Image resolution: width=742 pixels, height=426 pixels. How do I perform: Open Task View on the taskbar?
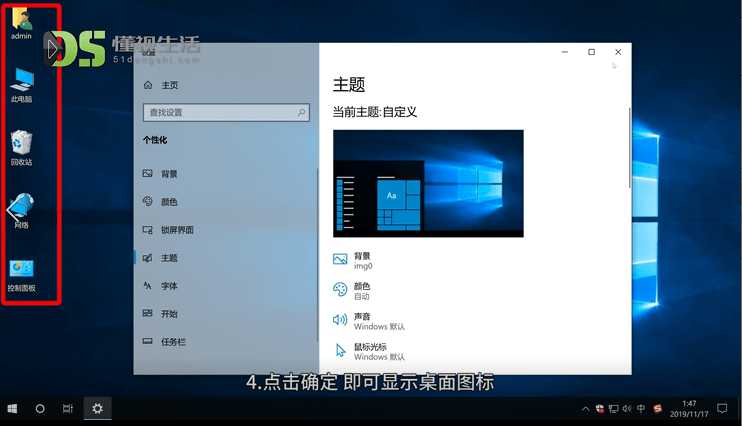click(x=68, y=408)
